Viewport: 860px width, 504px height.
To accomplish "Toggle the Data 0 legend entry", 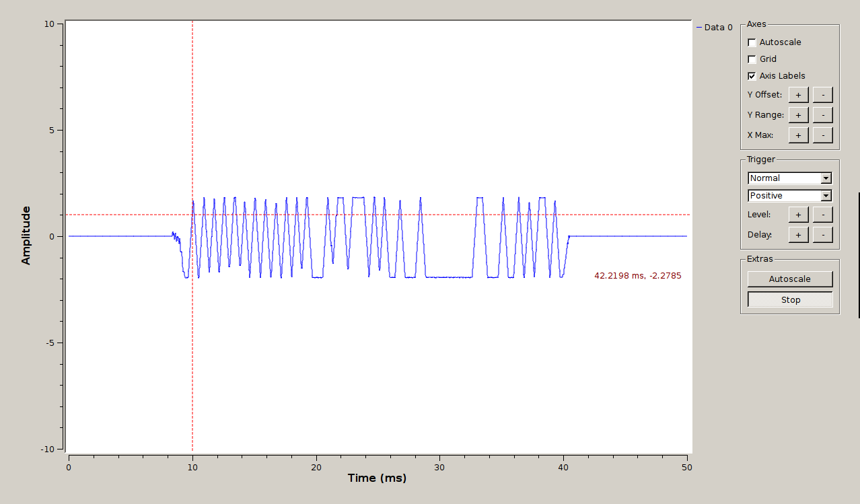I will [x=714, y=28].
